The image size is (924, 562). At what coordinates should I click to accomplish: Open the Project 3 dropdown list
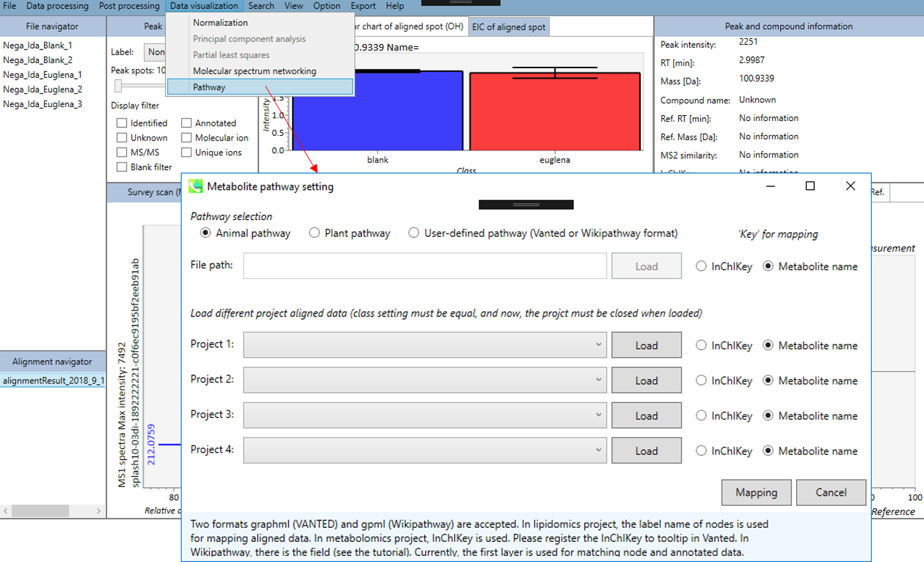tap(425, 415)
